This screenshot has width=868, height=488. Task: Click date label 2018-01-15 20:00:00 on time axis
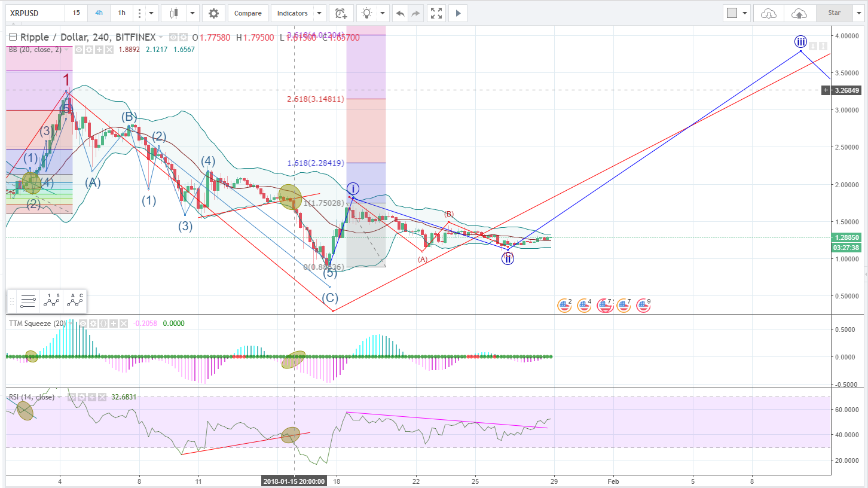294,481
